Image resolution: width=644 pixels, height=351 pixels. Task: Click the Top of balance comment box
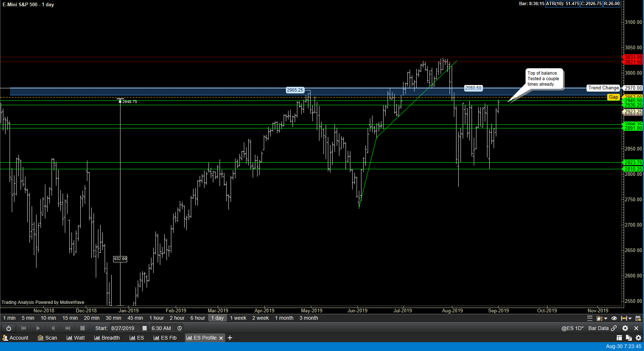click(x=544, y=79)
